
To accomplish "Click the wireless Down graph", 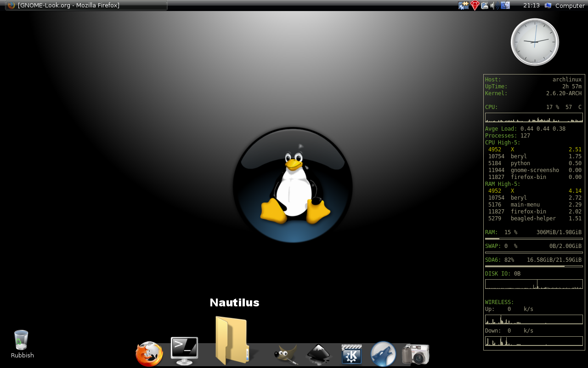I will pos(534,341).
